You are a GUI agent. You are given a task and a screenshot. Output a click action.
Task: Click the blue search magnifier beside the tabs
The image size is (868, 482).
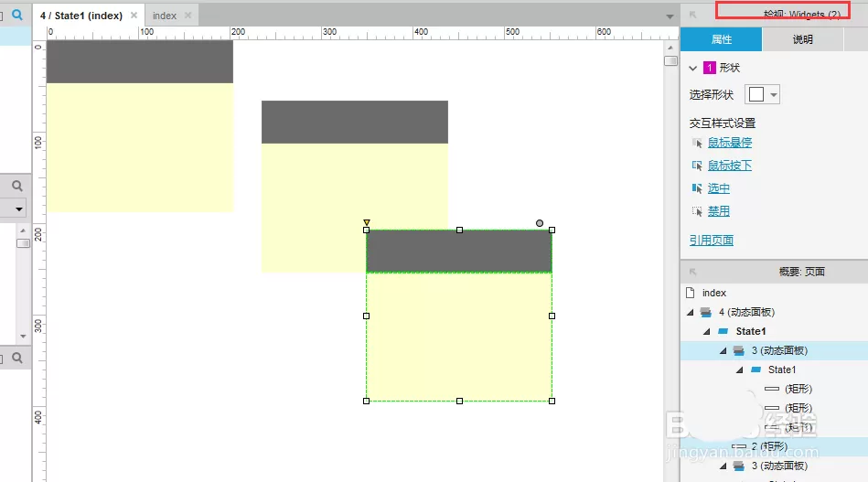(17, 15)
